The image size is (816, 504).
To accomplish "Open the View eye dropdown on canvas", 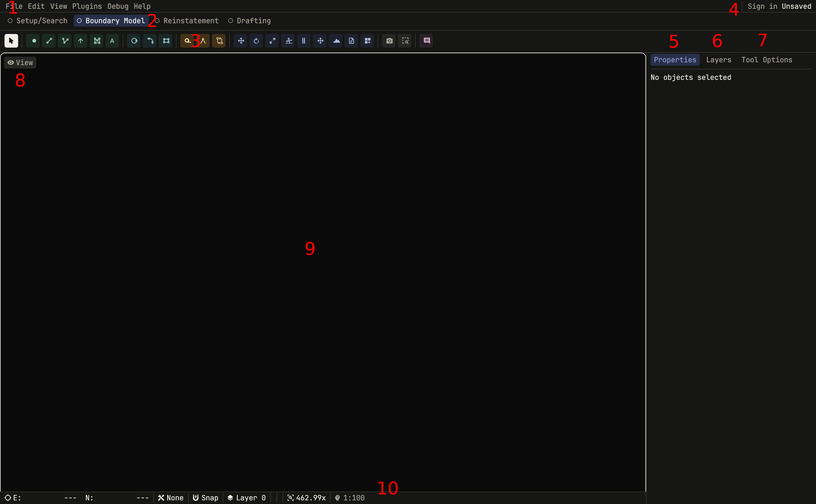I will point(20,63).
